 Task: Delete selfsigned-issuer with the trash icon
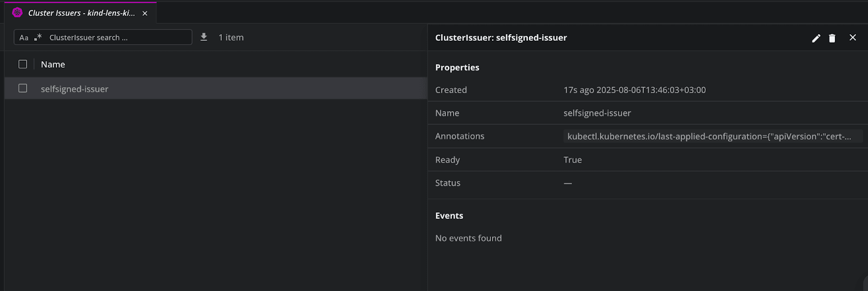click(x=832, y=38)
